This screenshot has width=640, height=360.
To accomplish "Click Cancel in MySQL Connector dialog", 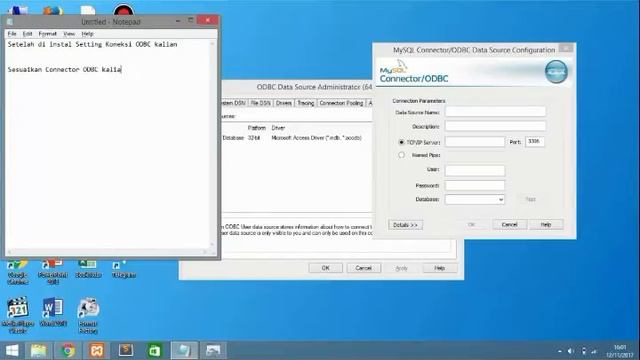I will coord(509,224).
